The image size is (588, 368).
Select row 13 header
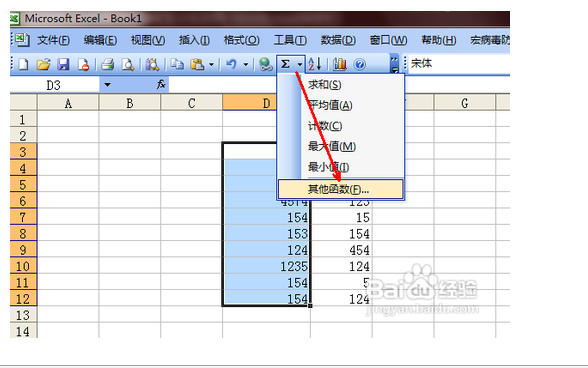pyautogui.click(x=23, y=315)
